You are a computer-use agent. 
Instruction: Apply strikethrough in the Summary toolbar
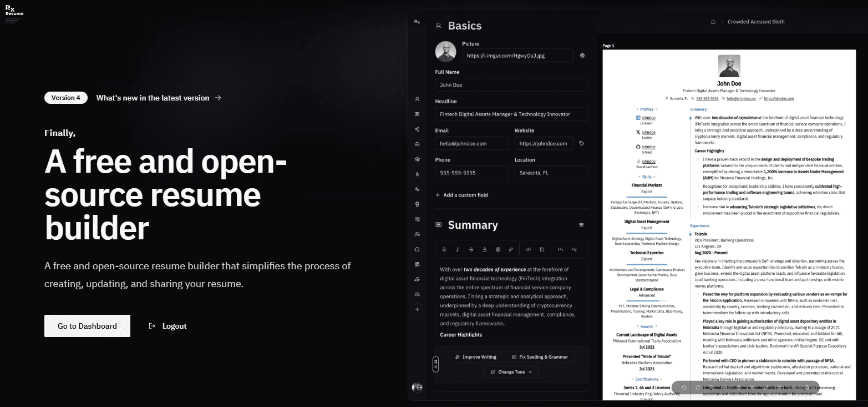(471, 249)
